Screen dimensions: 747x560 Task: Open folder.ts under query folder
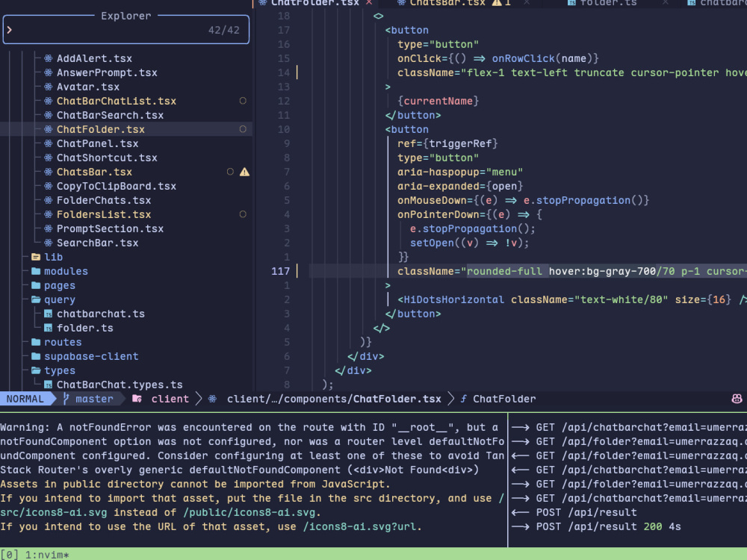click(85, 329)
